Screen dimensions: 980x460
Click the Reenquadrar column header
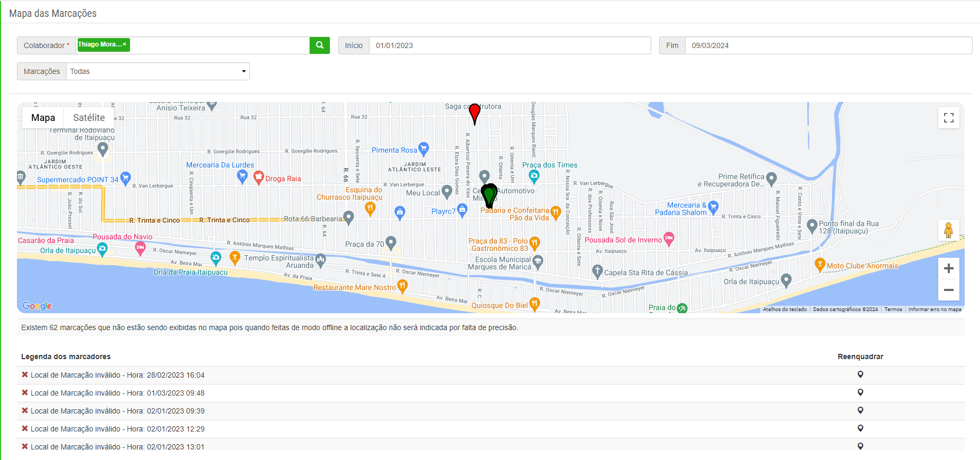861,356
